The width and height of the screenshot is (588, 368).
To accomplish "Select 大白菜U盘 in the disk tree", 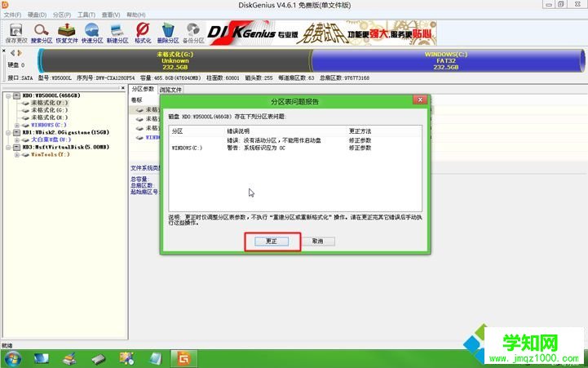I will click(x=51, y=140).
